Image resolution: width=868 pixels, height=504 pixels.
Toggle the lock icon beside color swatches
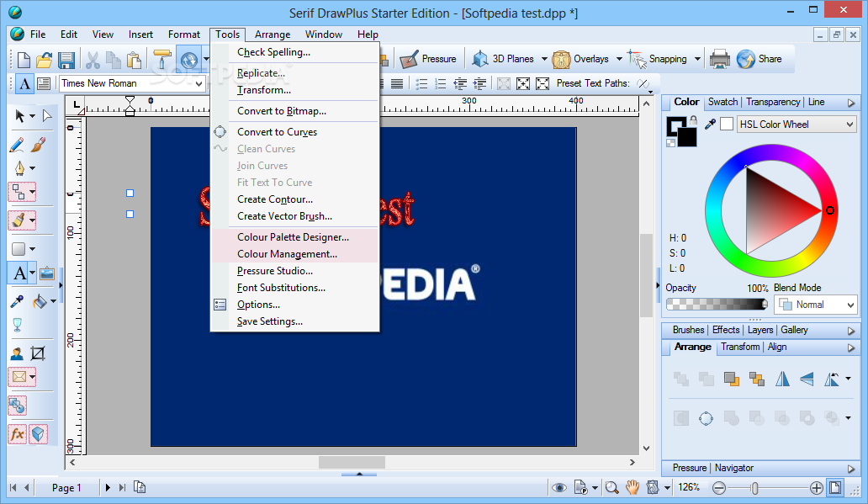(693, 119)
